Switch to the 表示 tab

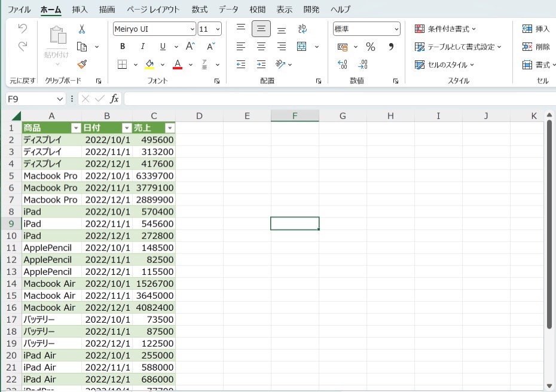285,9
